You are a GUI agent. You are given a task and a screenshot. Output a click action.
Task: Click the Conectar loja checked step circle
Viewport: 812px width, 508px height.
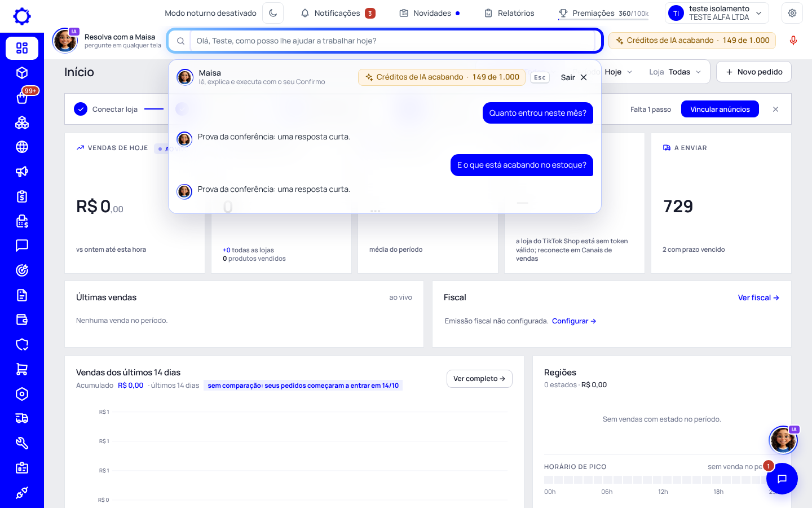point(81,109)
